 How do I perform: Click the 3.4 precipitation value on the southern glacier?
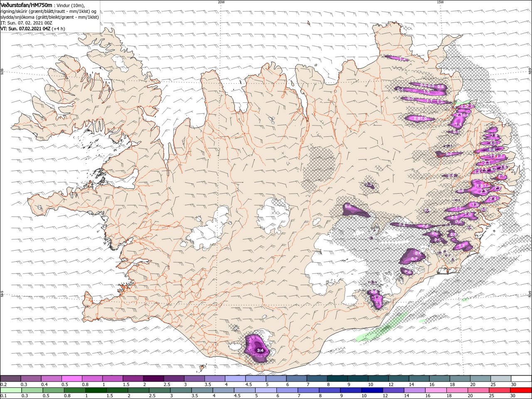point(261,351)
